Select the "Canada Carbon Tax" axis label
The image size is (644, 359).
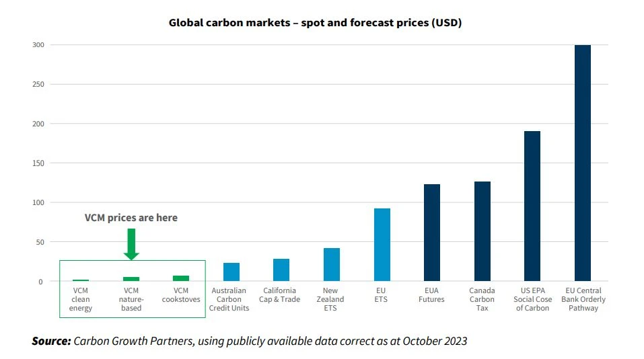(482, 299)
